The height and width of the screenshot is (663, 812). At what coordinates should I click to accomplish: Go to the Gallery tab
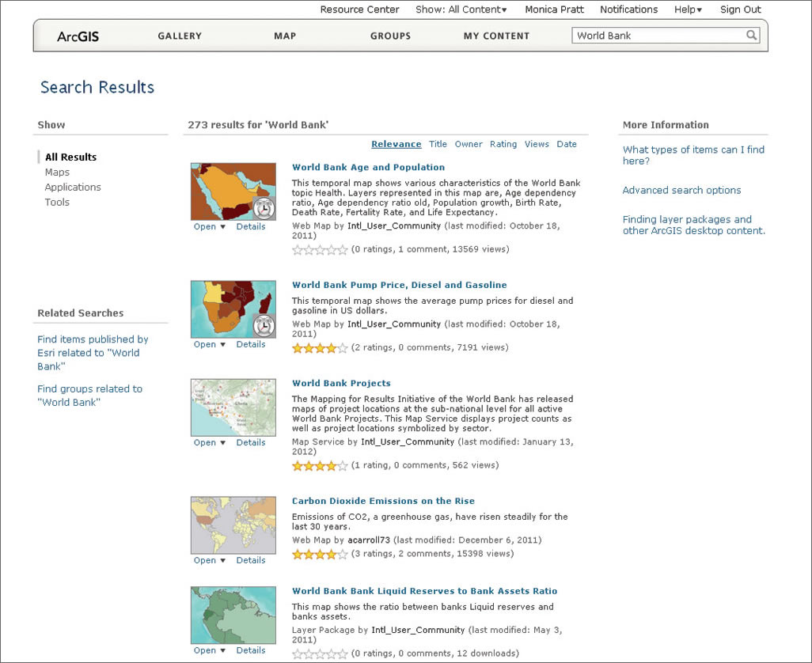180,36
